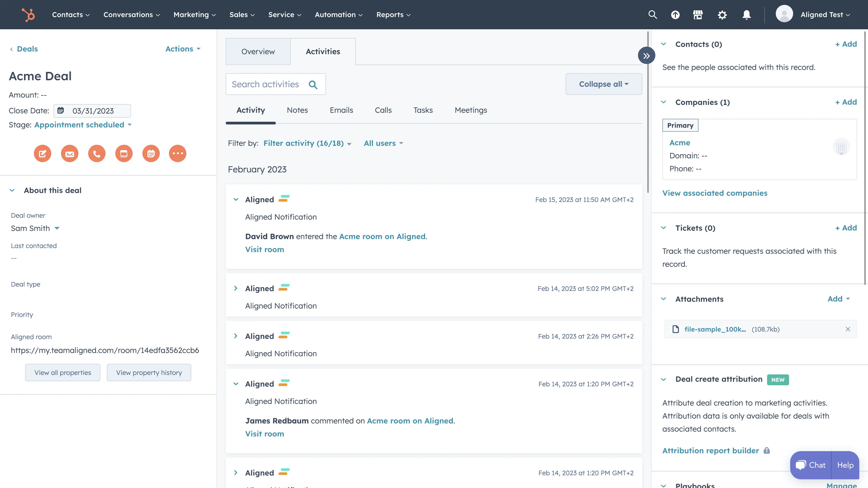
Task: Open the Filter activity (16/18) dropdown
Action: pos(307,143)
